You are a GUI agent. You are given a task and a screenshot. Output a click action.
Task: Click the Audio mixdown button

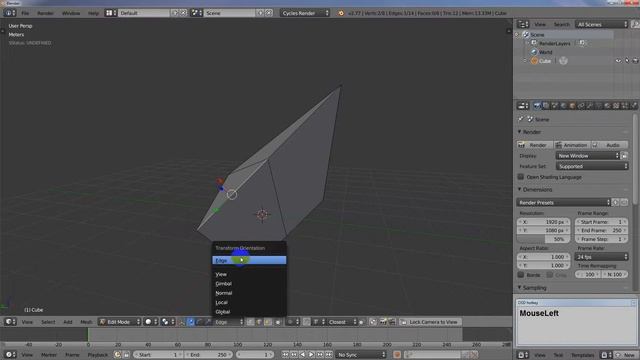click(x=609, y=145)
